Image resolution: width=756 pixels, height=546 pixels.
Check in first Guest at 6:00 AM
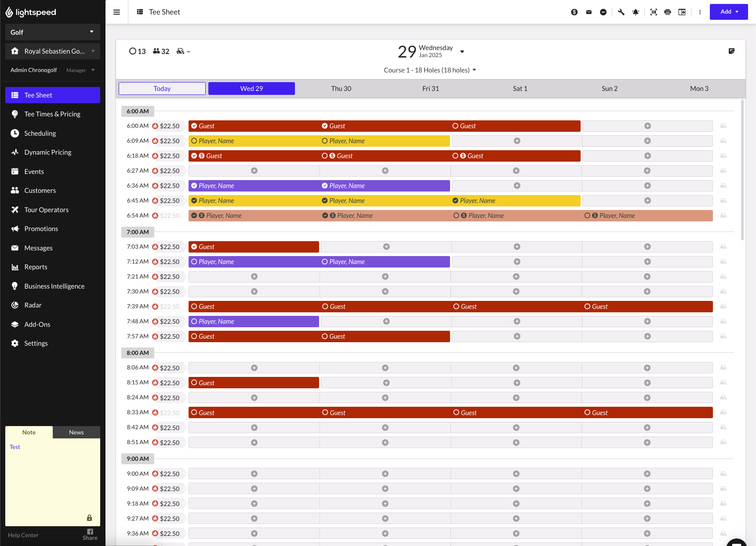pyautogui.click(x=194, y=126)
